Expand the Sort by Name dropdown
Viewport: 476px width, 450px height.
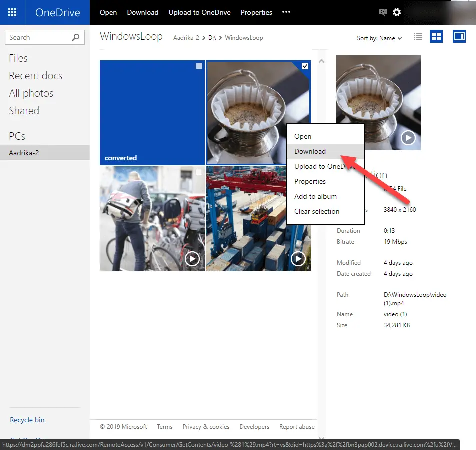click(x=379, y=38)
